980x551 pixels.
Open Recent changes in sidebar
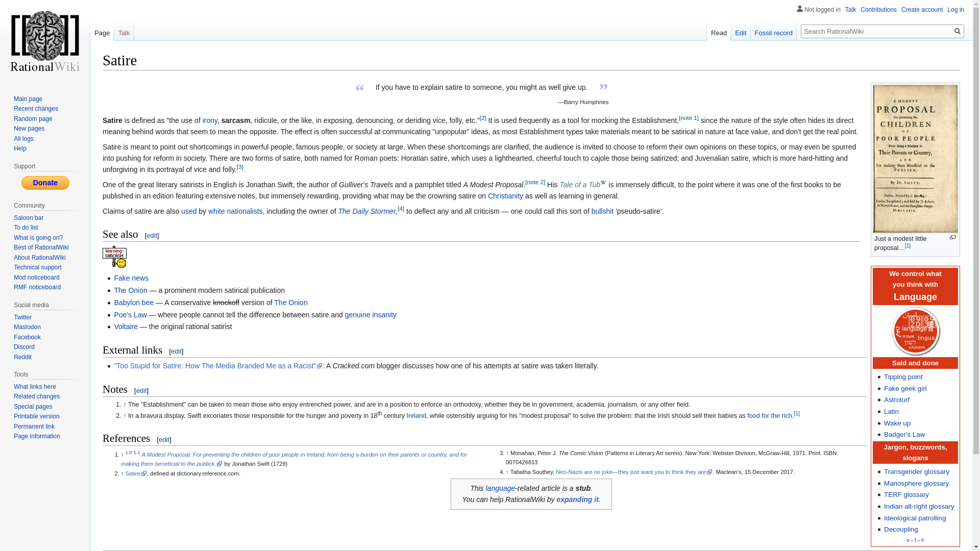pos(36,109)
